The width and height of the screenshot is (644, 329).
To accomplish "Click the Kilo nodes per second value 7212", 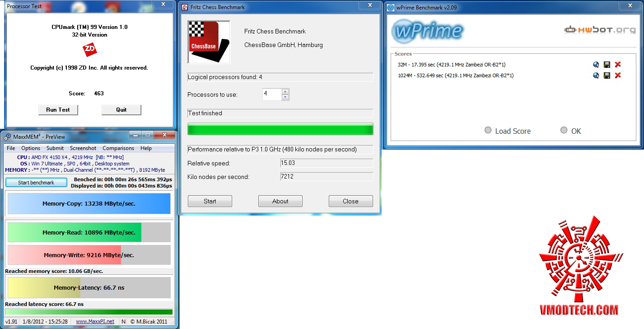I will 327,176.
